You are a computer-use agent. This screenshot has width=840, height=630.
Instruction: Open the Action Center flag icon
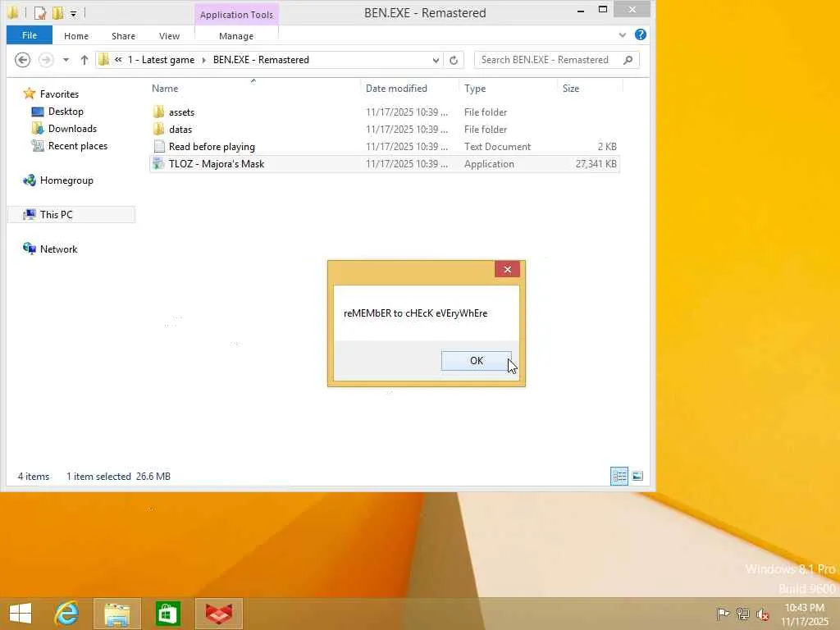723,614
